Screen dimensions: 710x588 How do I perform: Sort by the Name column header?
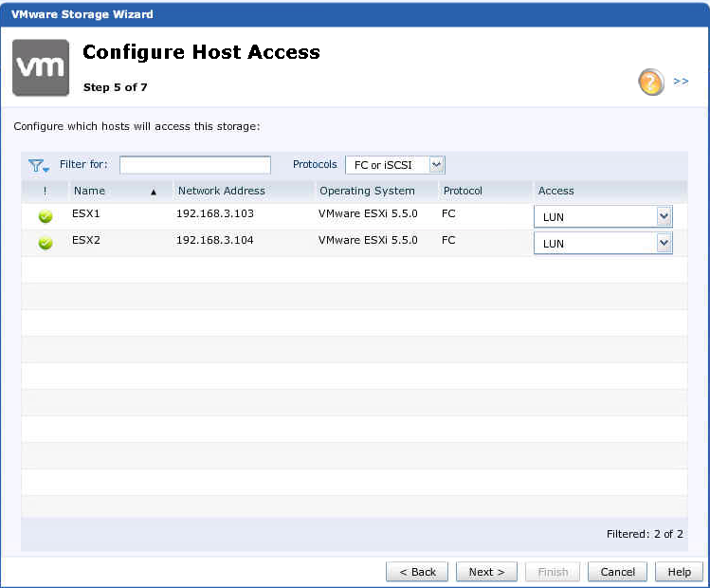89,191
